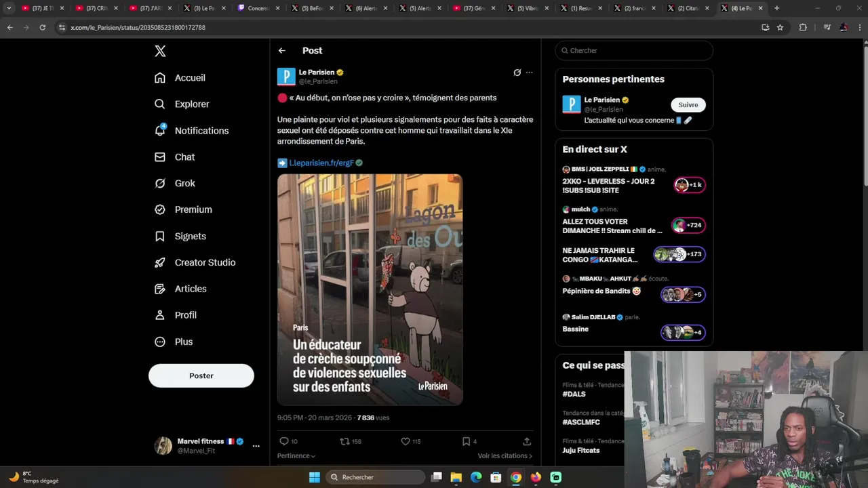Open Windows Start button
868x488 pixels.
click(x=315, y=477)
